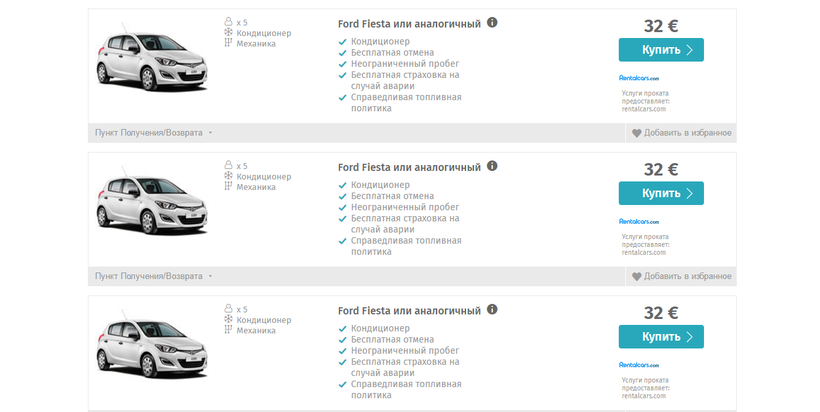Click the manual transmission icon in the third listing

pos(228,330)
